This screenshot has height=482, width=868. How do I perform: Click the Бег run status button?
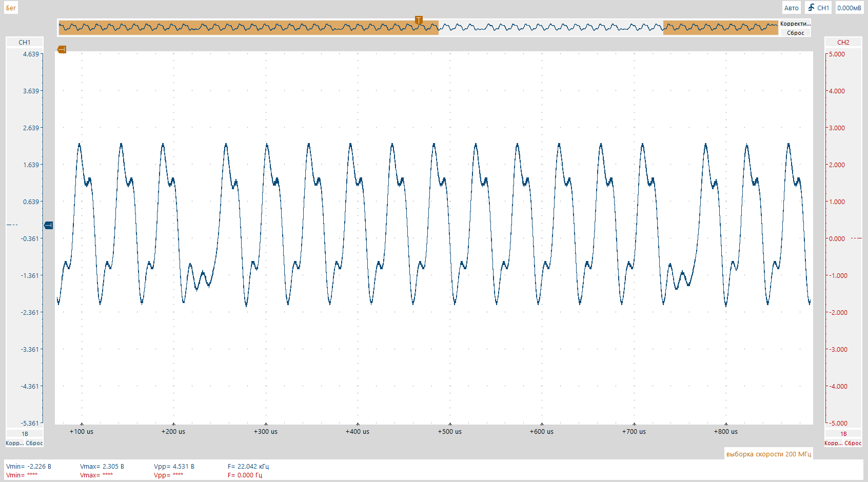(x=11, y=8)
